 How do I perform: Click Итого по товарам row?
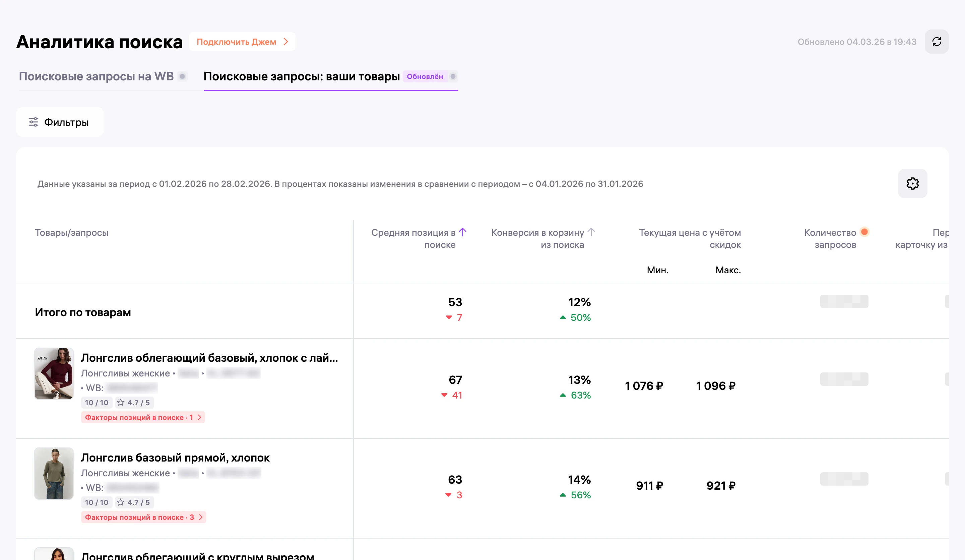(482, 311)
